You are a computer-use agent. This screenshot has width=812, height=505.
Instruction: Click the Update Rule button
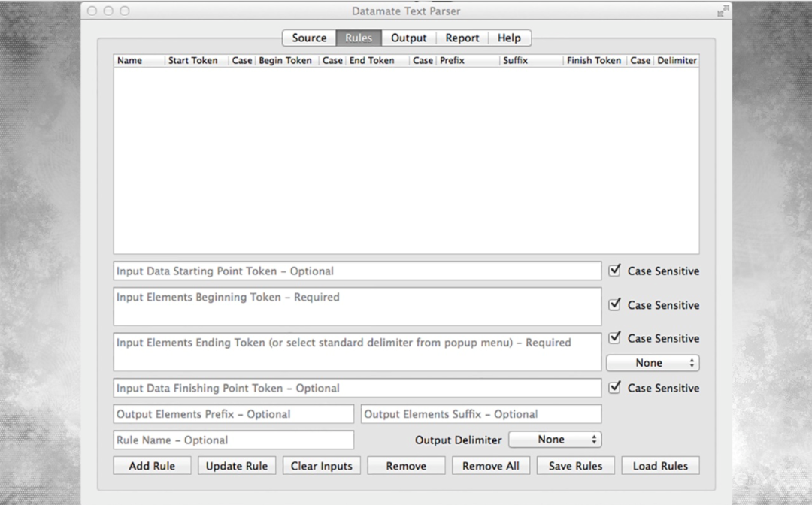pyautogui.click(x=237, y=466)
